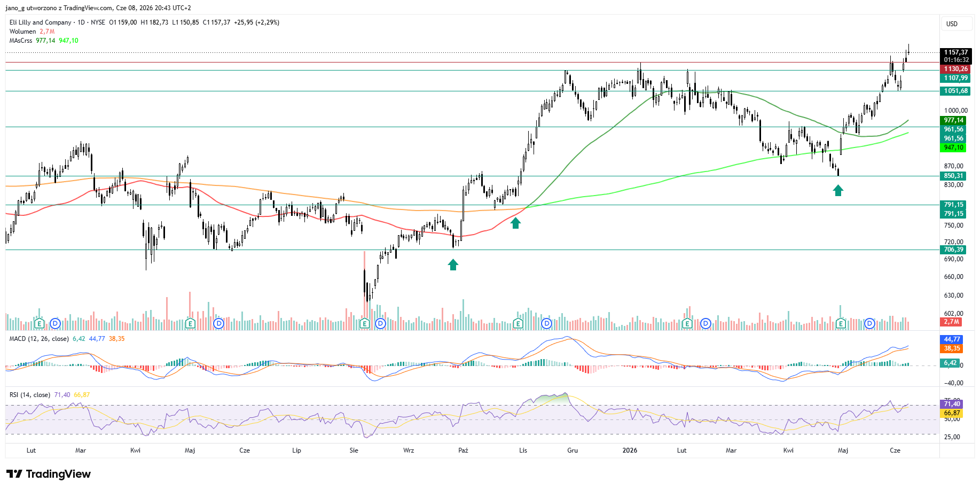Screen dimensions: 980x490
Task: Select the red 1130,26 price level label
Action: tap(955, 69)
